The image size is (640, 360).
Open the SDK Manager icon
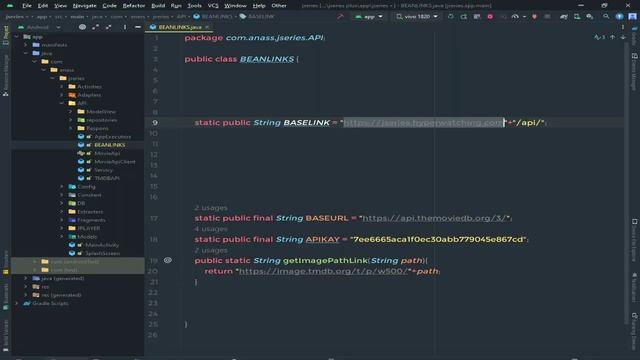[x=590, y=17]
